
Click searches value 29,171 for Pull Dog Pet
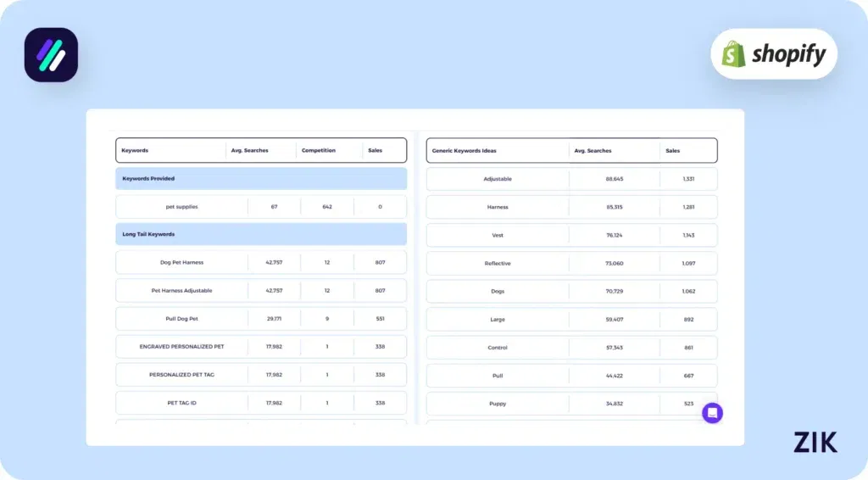(x=274, y=319)
